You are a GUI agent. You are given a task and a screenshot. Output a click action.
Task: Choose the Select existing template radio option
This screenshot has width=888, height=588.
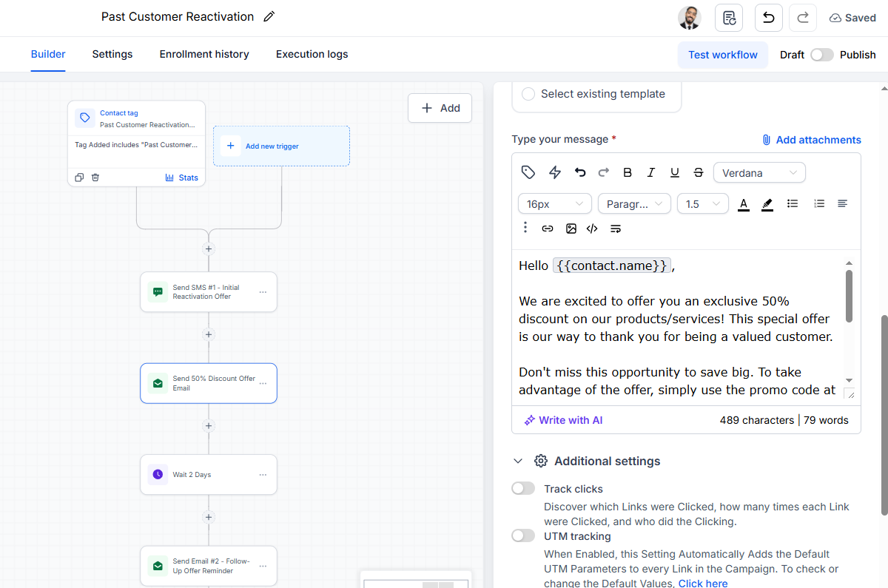[x=528, y=94]
